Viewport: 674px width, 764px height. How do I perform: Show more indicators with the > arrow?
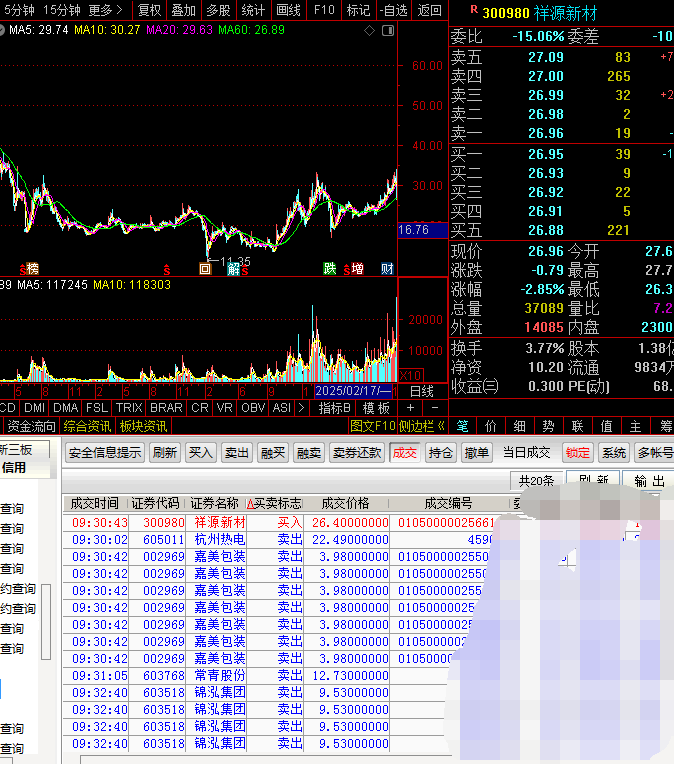click(x=301, y=407)
